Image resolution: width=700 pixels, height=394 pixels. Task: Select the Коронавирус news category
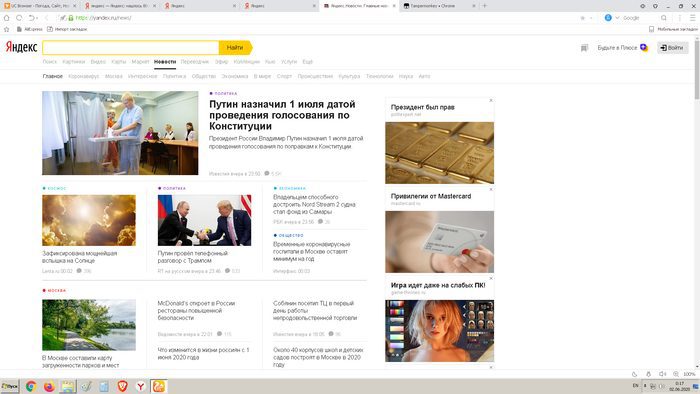[83, 76]
